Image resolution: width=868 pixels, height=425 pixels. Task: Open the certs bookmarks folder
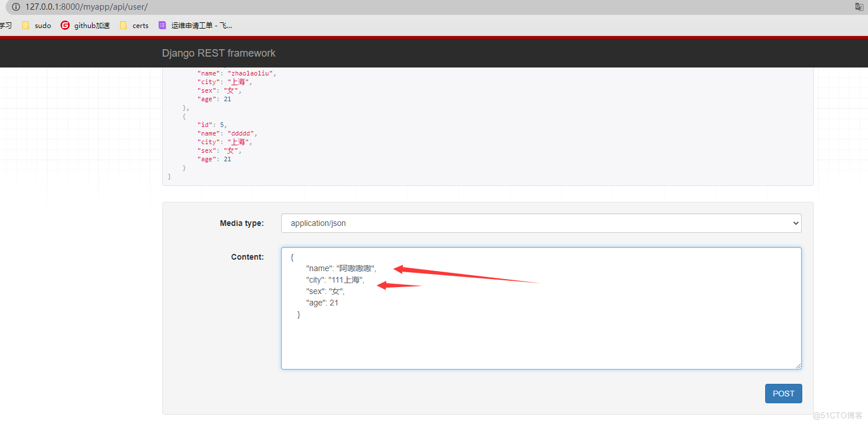coord(134,25)
